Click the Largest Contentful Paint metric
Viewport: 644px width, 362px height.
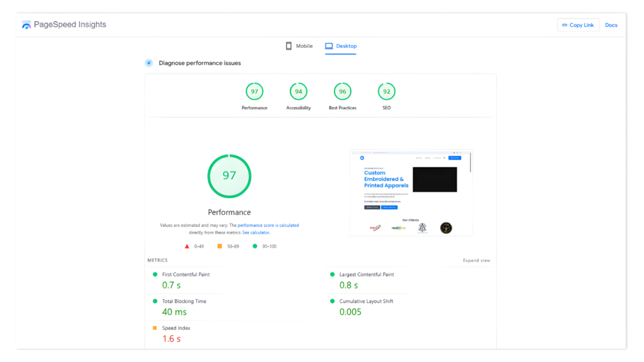tap(366, 275)
